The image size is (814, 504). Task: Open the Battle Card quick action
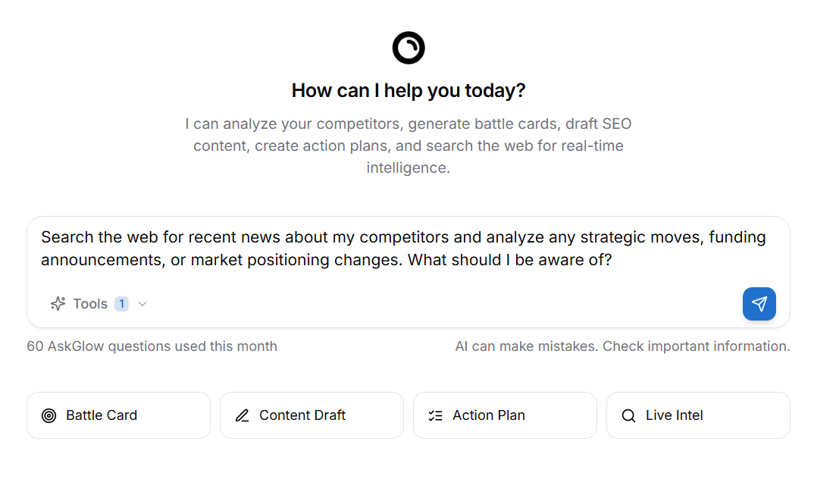click(x=118, y=415)
